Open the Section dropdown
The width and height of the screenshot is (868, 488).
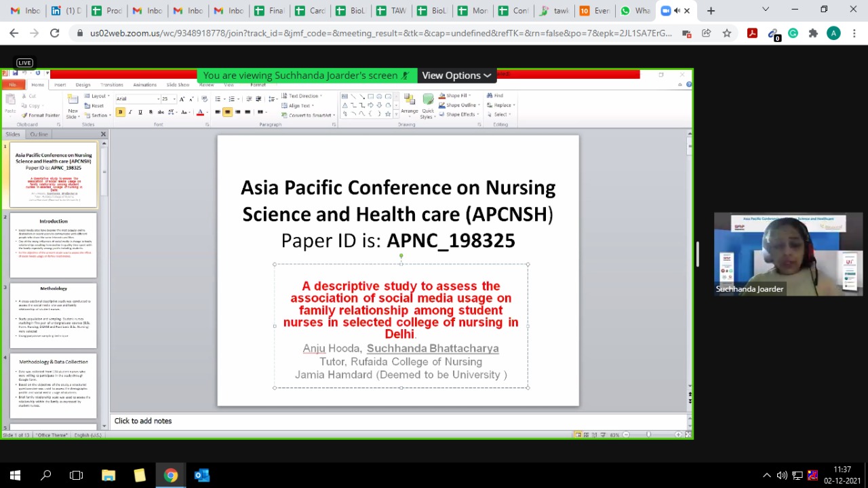pos(97,115)
